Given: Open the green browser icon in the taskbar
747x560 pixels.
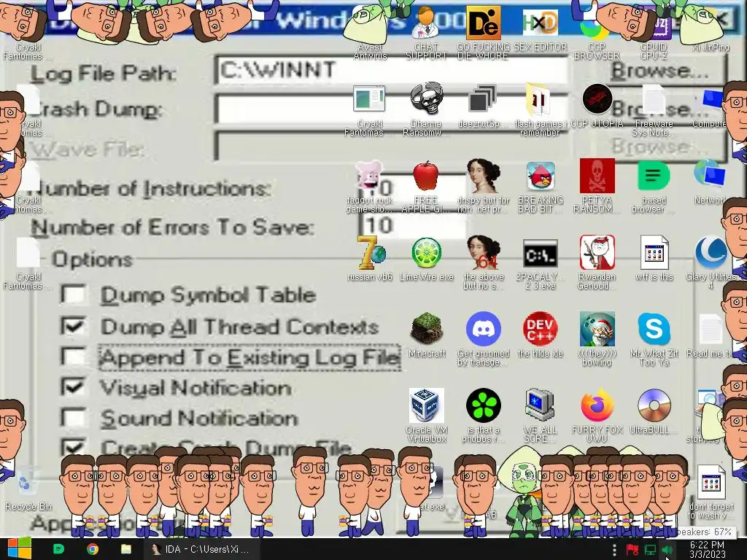Looking at the screenshot, I should tap(58, 549).
